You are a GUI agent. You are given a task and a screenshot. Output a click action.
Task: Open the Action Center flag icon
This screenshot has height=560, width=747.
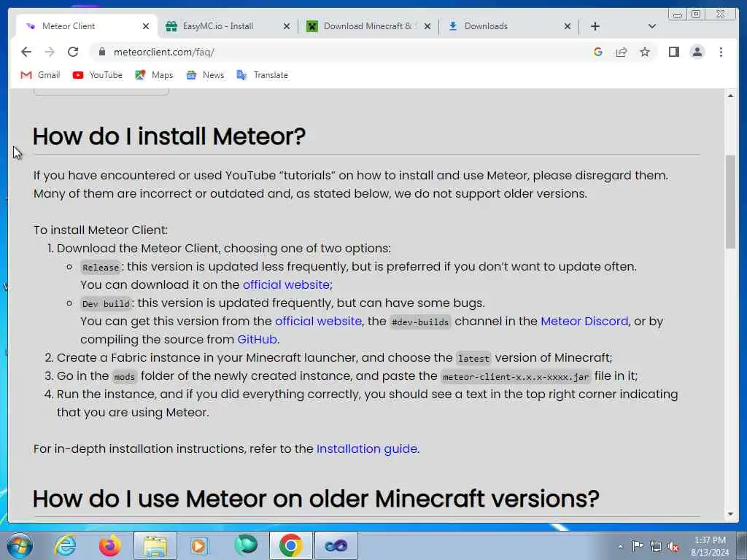pyautogui.click(x=638, y=545)
